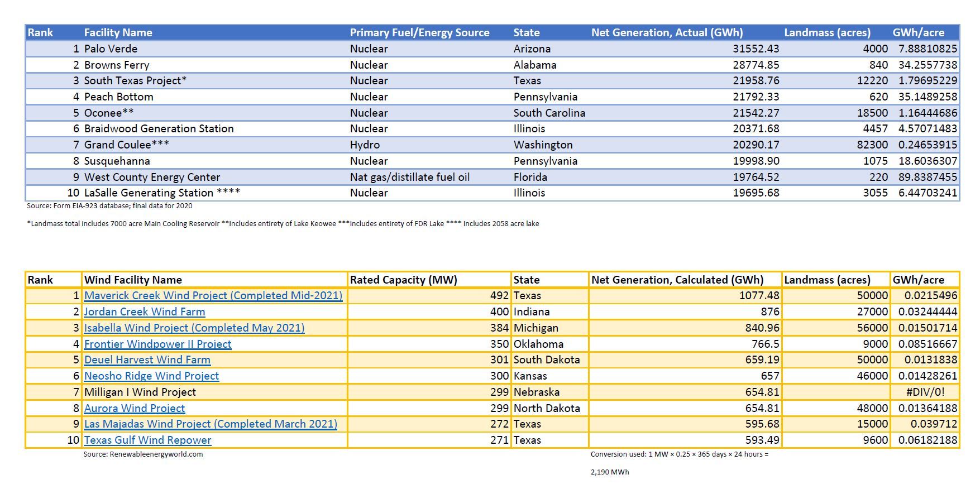The image size is (980, 484).
Task: Click the Net Generation, Calculated (GWh) header
Action: 677,280
